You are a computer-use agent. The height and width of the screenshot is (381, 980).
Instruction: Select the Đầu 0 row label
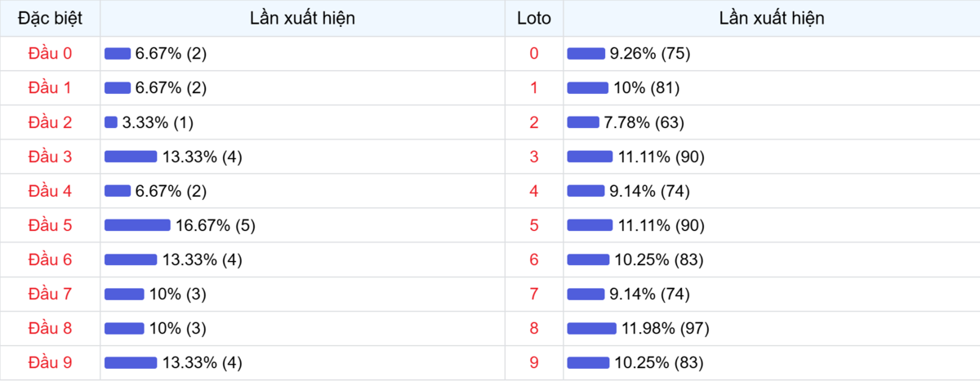[x=50, y=53]
